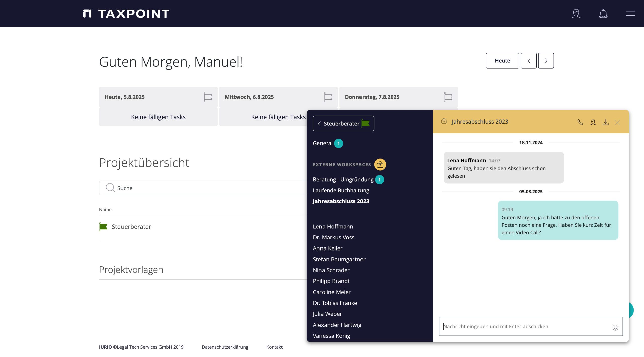Image resolution: width=644 pixels, height=357 pixels.
Task: Click flag icon on Heute 5.8.2025 card
Action: (208, 97)
